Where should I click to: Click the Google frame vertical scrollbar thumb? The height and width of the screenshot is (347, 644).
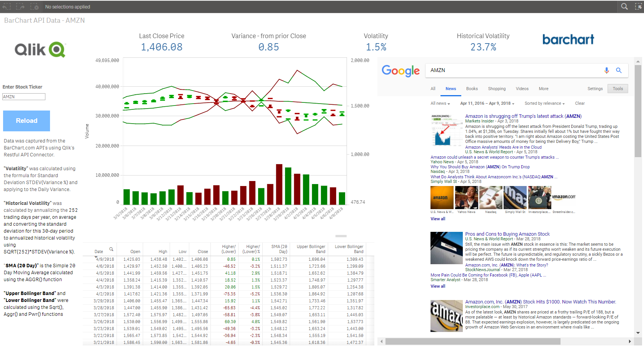tap(638, 111)
